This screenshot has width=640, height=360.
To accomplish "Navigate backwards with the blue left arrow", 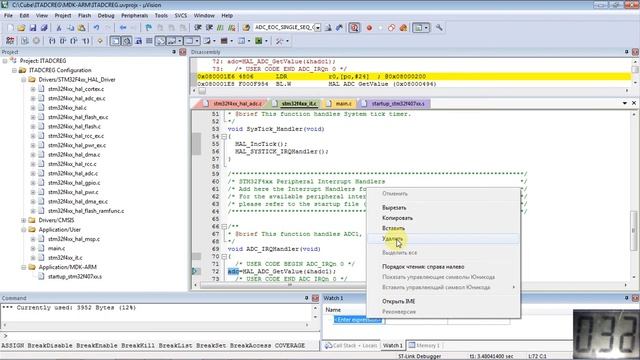I will [123, 28].
